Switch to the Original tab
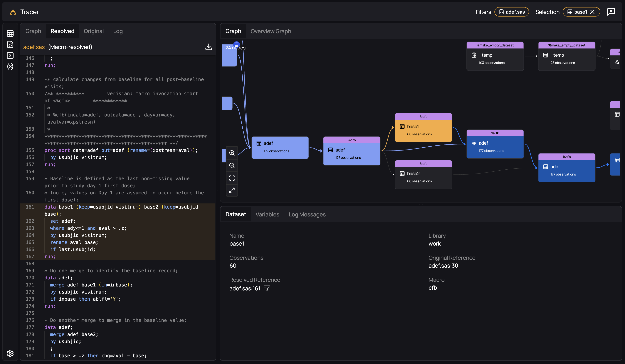This screenshot has width=625, height=364. pos(94,31)
